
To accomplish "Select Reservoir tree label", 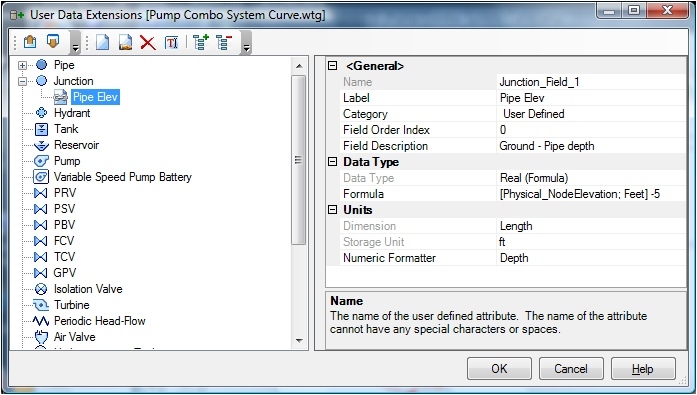I will [x=76, y=145].
